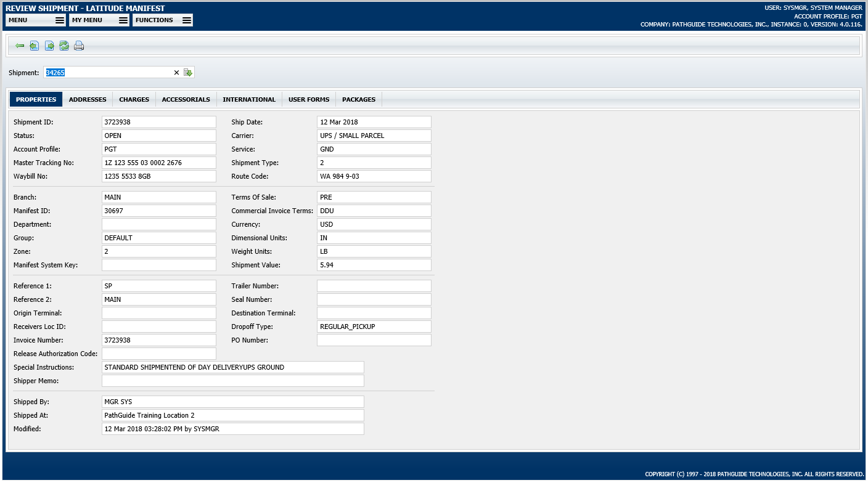
Task: Select the next shipment record icon
Action: point(49,46)
